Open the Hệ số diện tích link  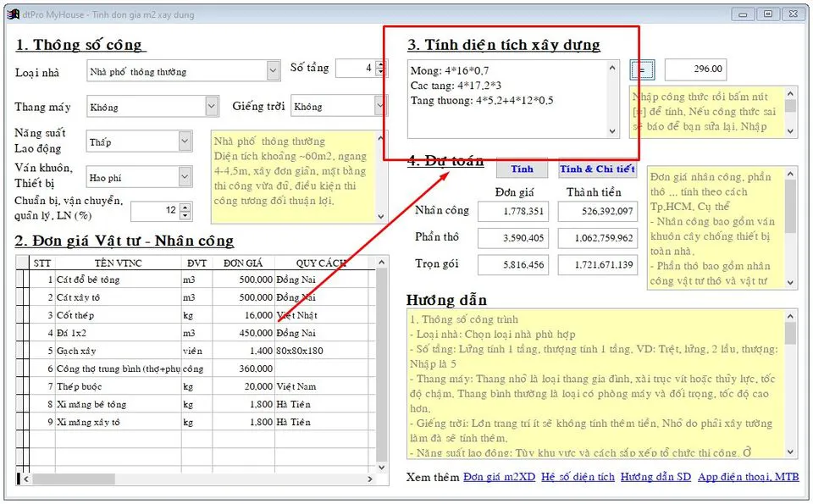(578, 477)
